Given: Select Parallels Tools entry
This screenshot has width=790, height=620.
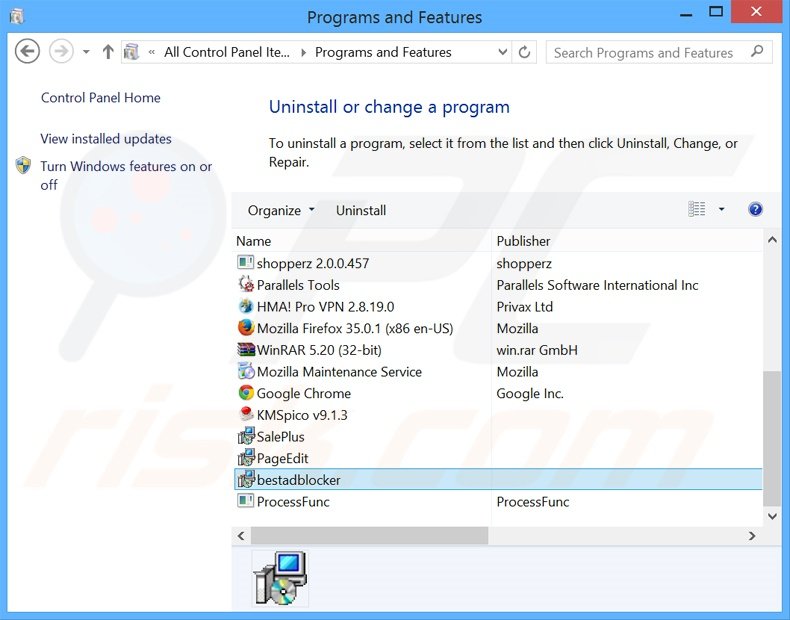Looking at the screenshot, I should (x=498, y=285).
